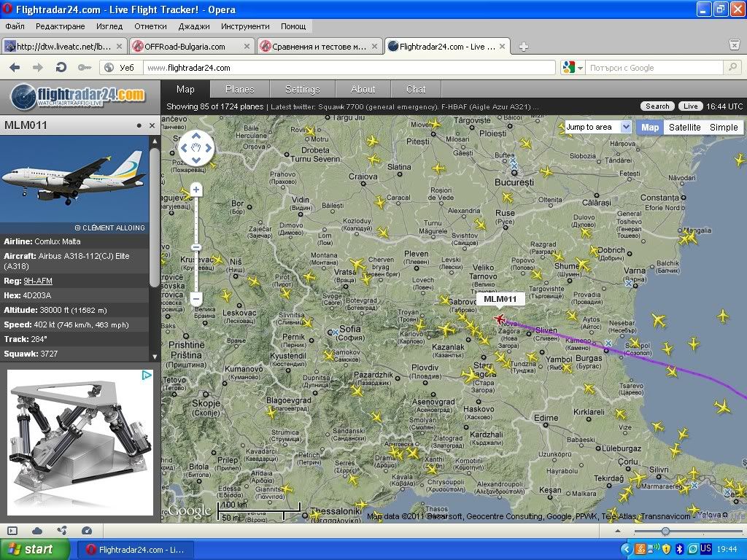Screen dimensions: 747x560
Task: Click the Google search input field
Action: click(x=656, y=68)
